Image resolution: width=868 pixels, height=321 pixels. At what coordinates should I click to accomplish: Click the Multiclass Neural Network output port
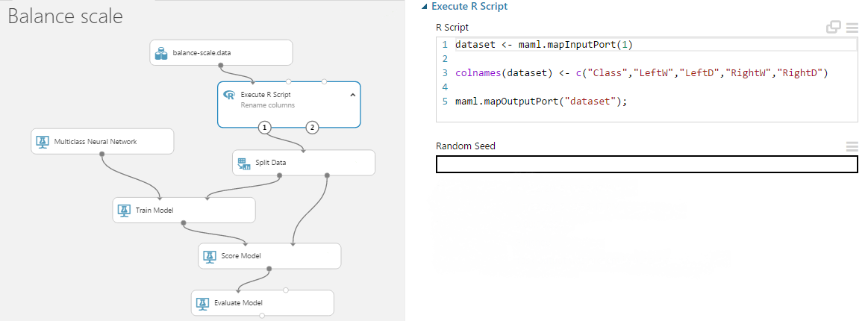[x=102, y=154]
